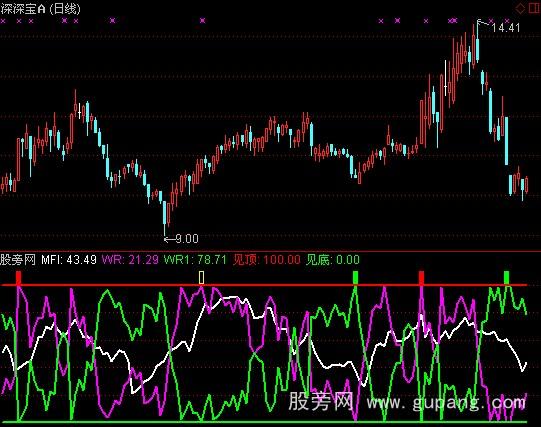Image resolution: width=541 pixels, height=427 pixels.
Task: Click the red split-window icon at top-right
Action: [534, 8]
